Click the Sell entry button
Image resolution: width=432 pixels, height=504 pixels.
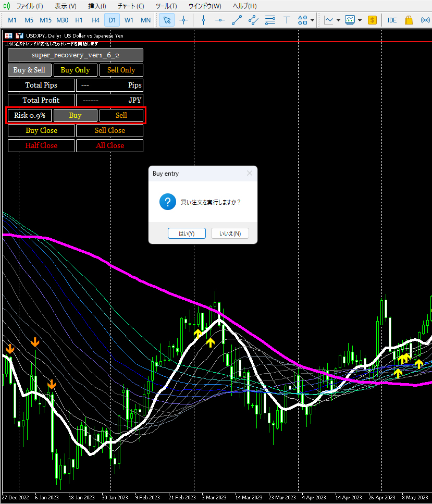121,115
